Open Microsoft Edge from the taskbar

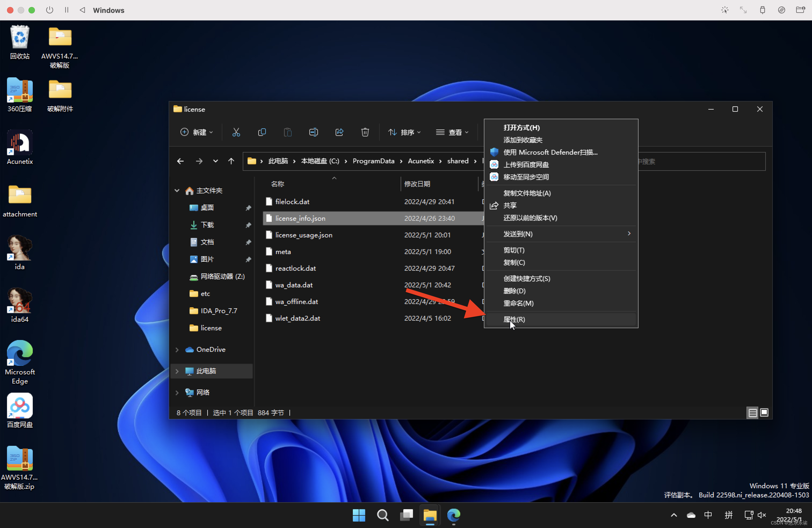click(x=454, y=515)
